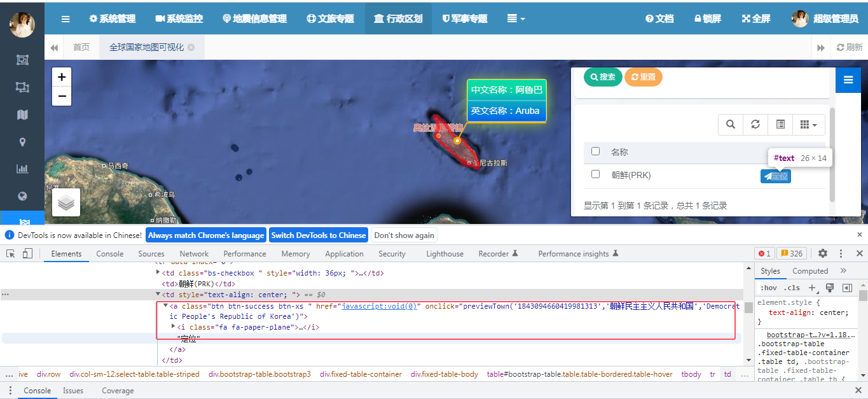This screenshot has height=399, width=868.
Task: Click the sidebar location-pin icon
Action: pos(22,142)
